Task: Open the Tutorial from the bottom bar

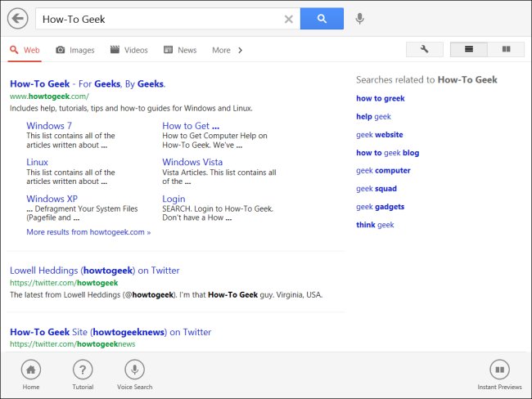Action: (83, 374)
